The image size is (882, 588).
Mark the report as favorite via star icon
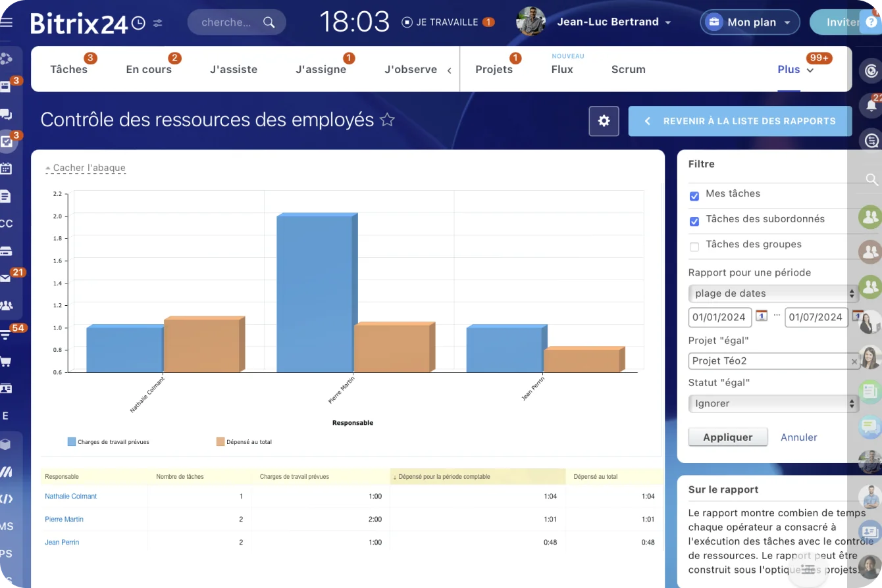[x=388, y=120]
